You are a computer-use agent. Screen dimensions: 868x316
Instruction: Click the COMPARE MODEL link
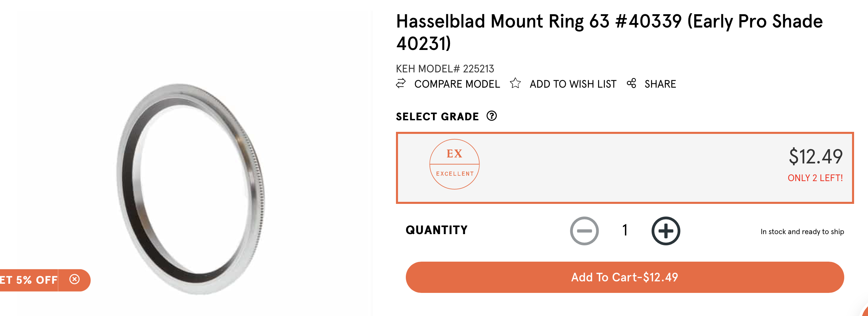[x=457, y=84]
